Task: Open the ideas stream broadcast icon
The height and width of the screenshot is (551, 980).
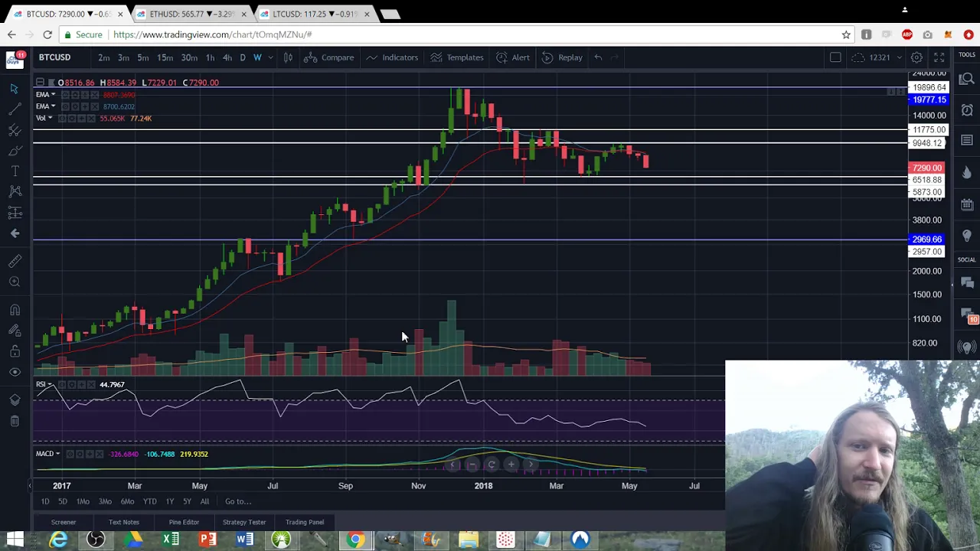Action: 967,347
